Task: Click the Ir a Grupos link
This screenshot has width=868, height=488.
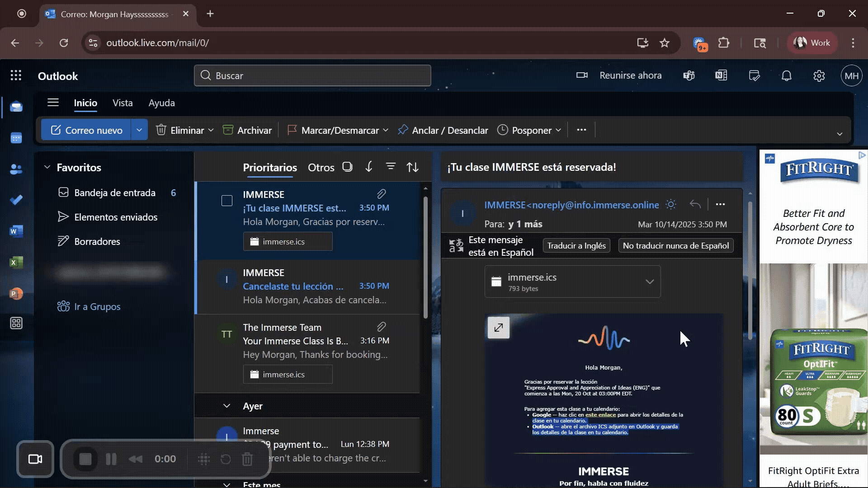Action: [97, 307]
